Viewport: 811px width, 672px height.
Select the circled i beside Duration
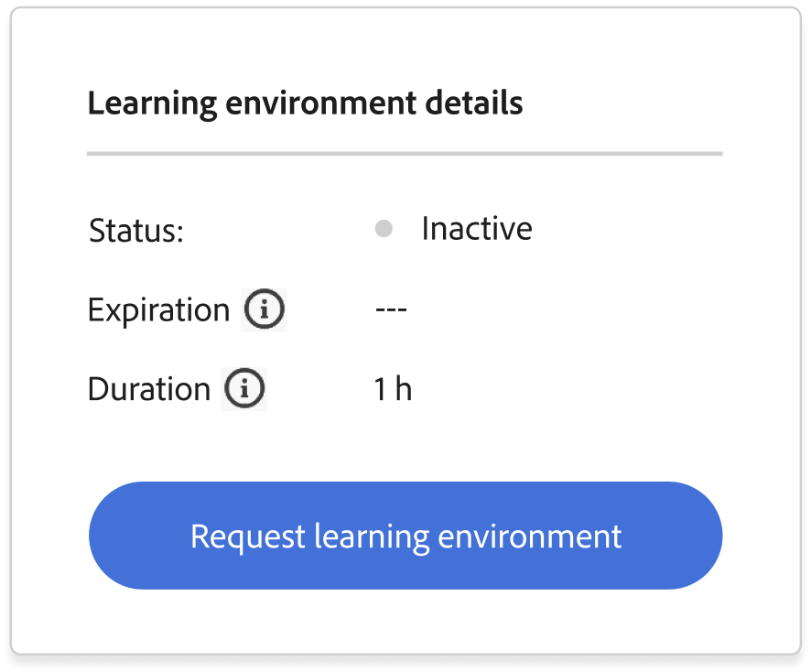point(244,388)
